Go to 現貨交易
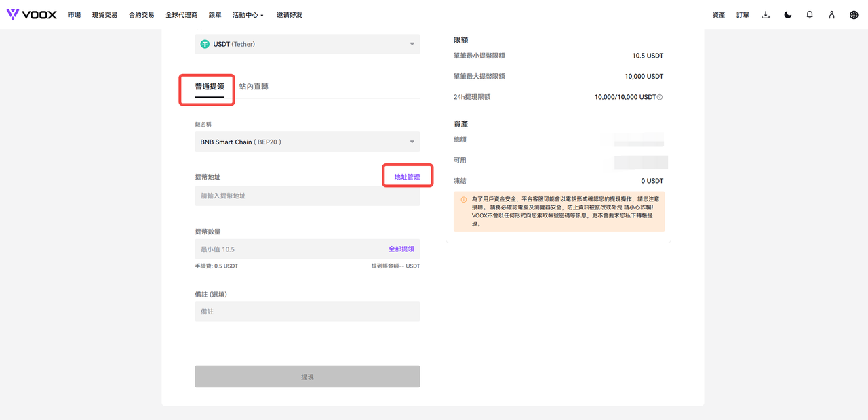This screenshot has width=868, height=420. 104,14
